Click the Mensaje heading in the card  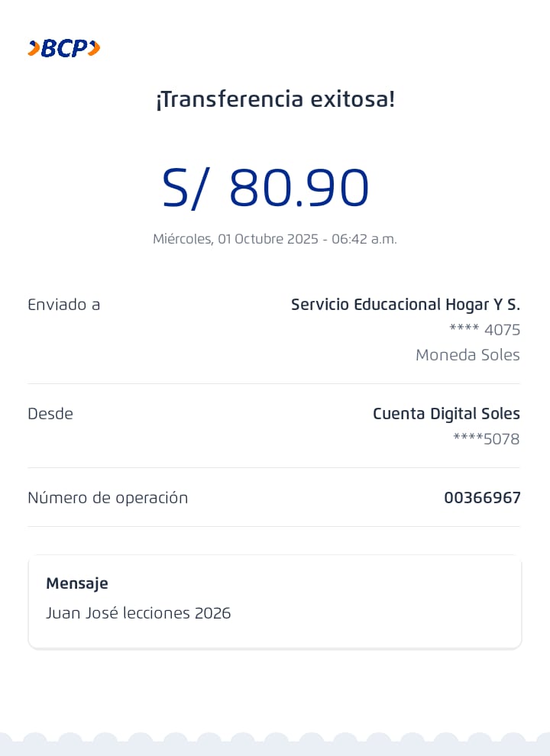tap(77, 583)
